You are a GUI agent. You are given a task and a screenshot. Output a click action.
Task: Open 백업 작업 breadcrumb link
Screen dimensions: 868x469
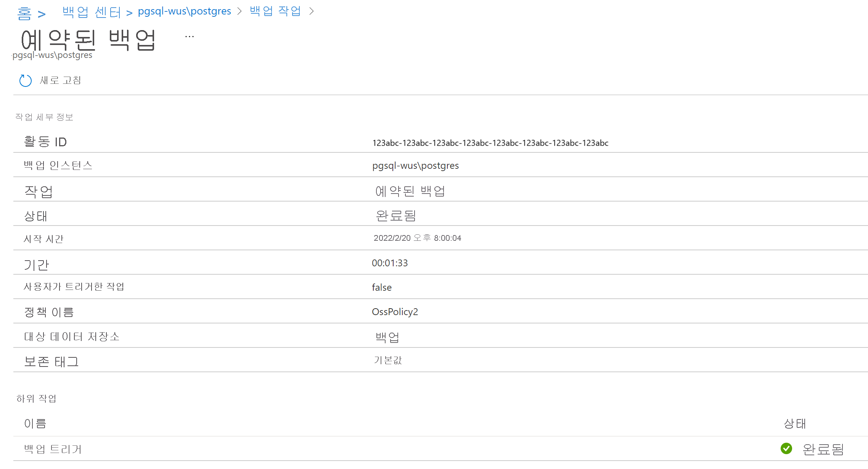click(x=275, y=11)
